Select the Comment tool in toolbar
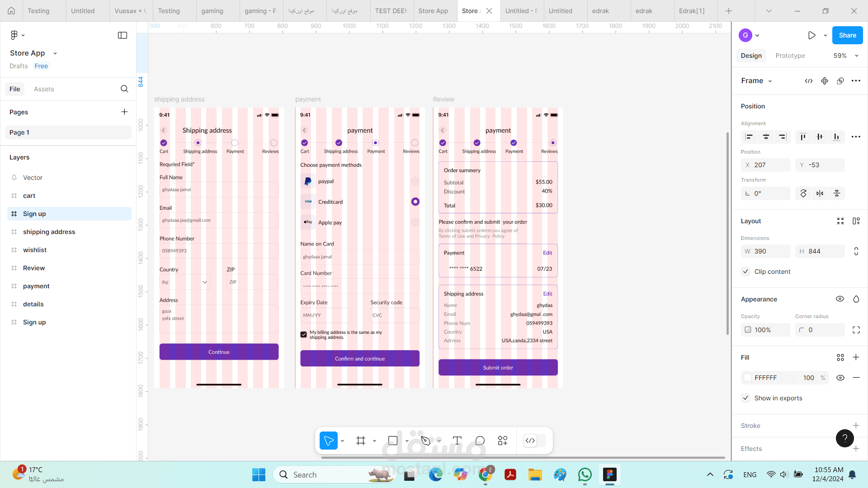 pos(480,441)
